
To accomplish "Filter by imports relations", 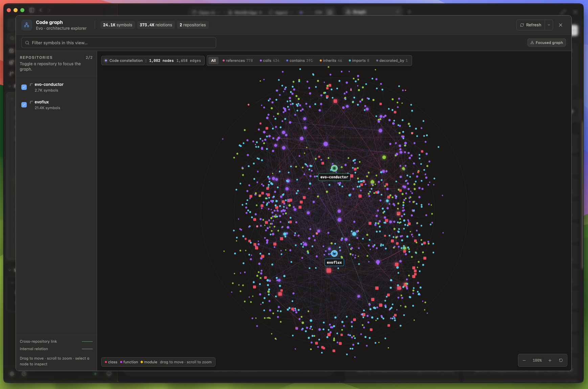I will pos(359,60).
